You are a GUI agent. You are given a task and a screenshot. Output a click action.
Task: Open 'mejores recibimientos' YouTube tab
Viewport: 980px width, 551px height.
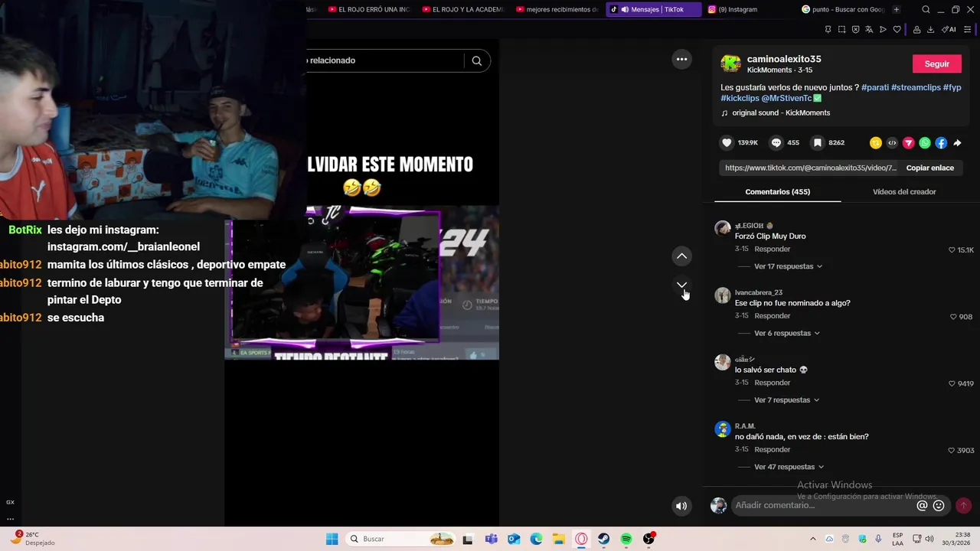[x=557, y=9]
